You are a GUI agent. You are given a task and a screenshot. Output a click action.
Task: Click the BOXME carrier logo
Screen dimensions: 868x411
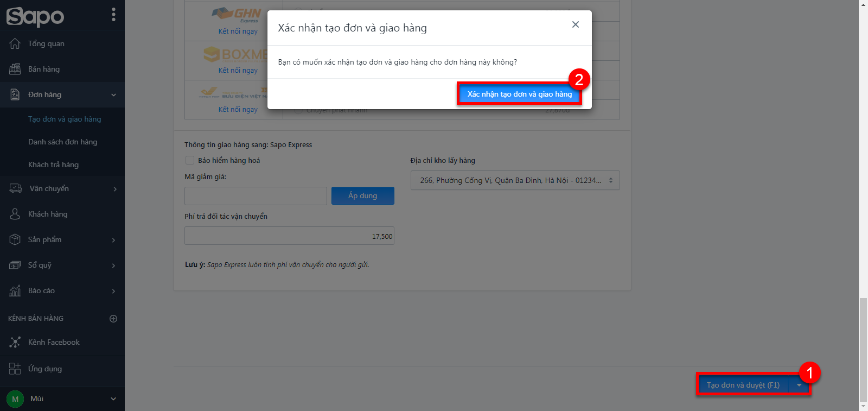235,54
